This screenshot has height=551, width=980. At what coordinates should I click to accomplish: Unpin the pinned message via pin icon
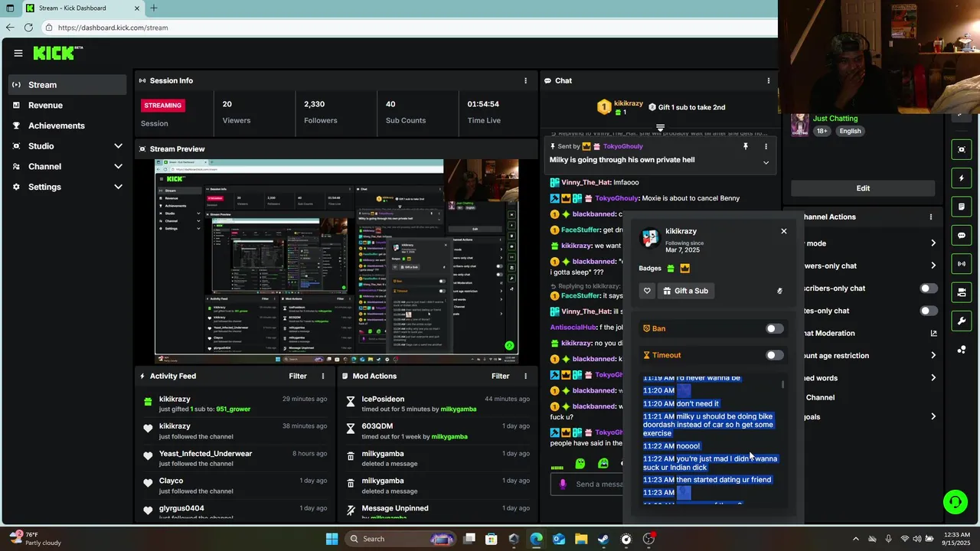(x=745, y=146)
